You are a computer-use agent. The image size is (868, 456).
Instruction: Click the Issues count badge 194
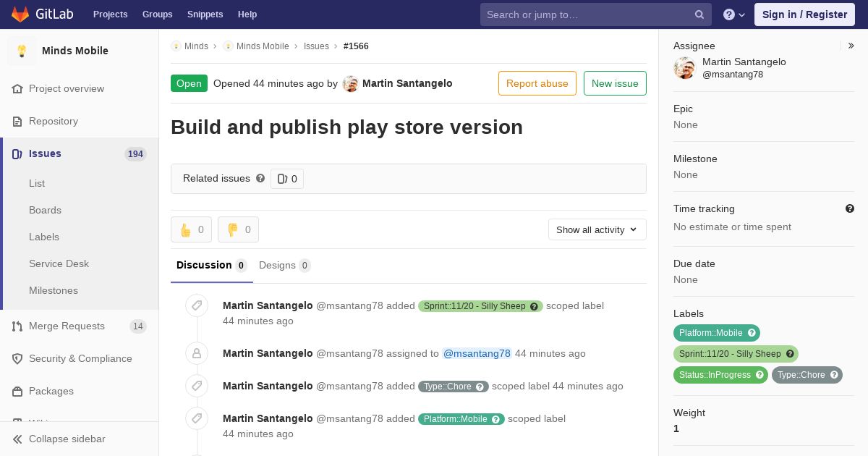coord(135,154)
